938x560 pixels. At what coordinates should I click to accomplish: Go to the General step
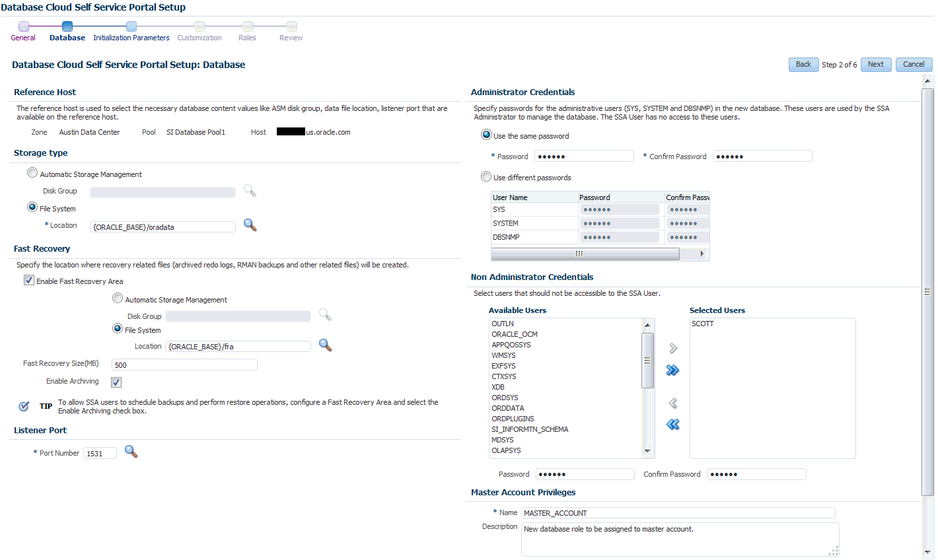(x=23, y=38)
